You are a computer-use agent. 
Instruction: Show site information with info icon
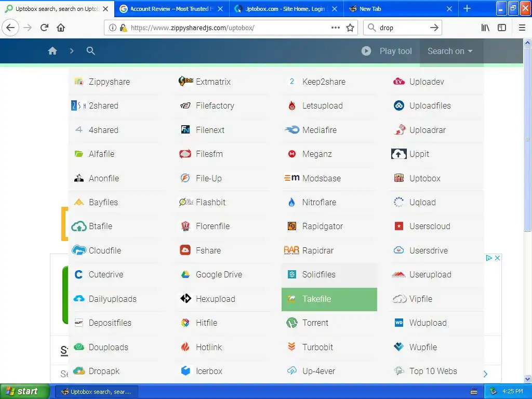pyautogui.click(x=113, y=28)
